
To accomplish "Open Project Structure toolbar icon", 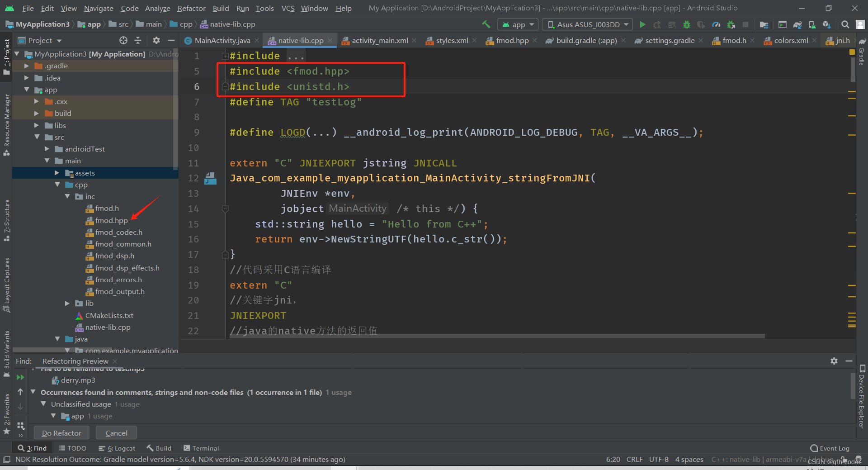I will 764,24.
